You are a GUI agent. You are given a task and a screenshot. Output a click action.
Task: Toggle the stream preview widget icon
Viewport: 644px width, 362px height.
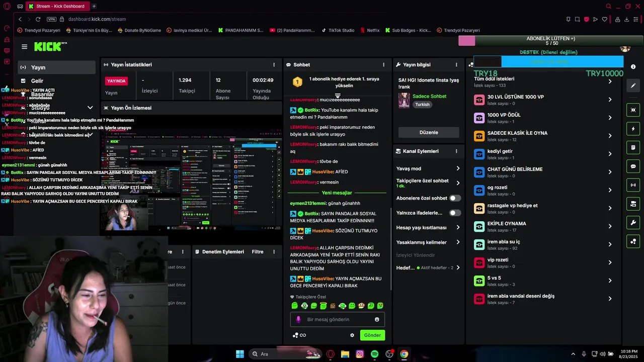633,110
